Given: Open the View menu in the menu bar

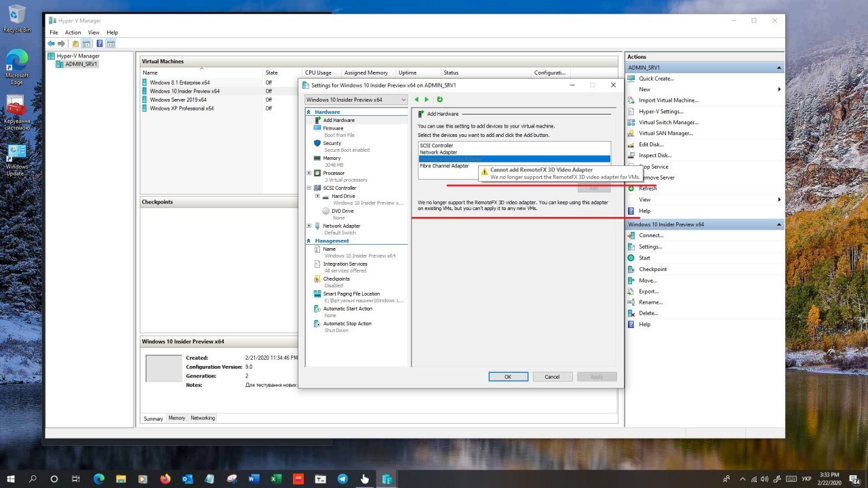Looking at the screenshot, I should click(94, 33).
